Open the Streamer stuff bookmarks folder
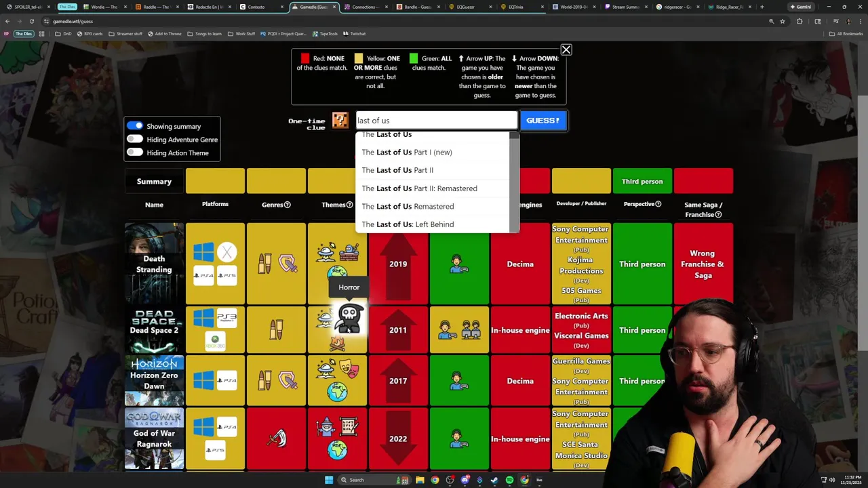868x488 pixels. [x=125, y=33]
